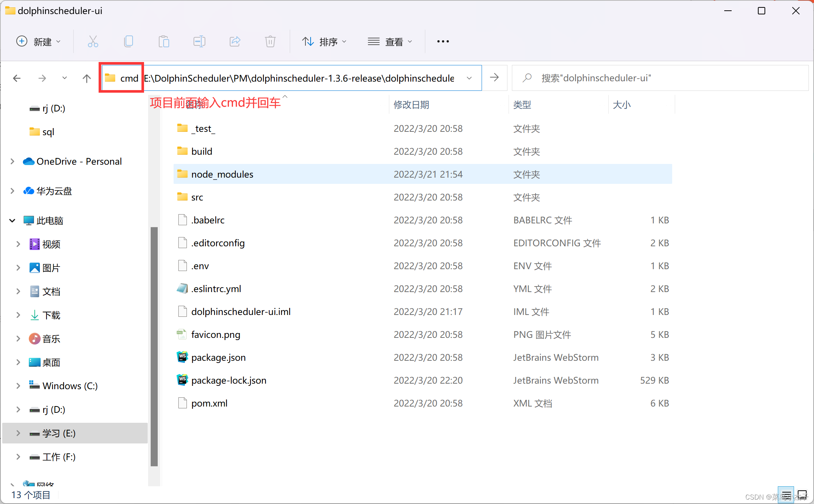Click the Copy icon in the toolbar
814x504 pixels.
(128, 41)
